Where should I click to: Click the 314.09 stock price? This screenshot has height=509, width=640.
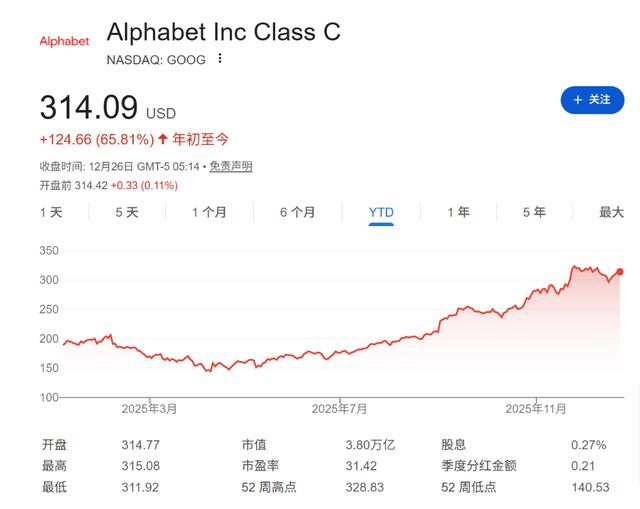(x=88, y=107)
